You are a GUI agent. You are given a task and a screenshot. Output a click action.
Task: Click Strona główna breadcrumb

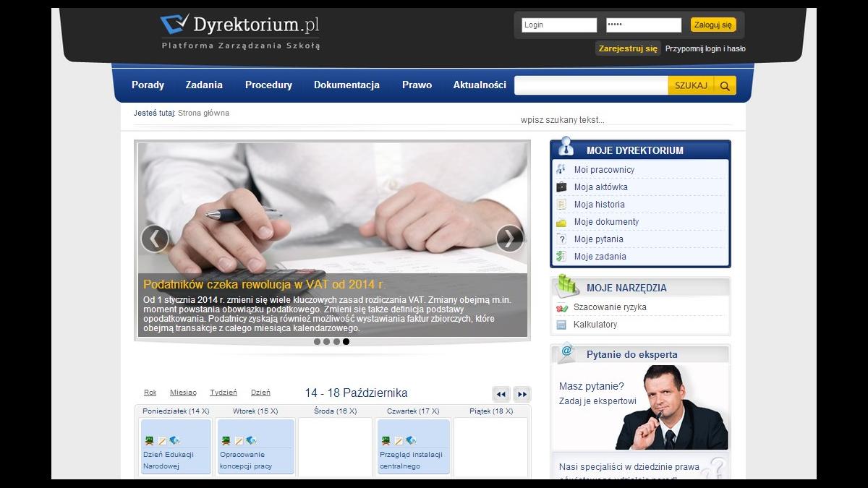pos(203,113)
